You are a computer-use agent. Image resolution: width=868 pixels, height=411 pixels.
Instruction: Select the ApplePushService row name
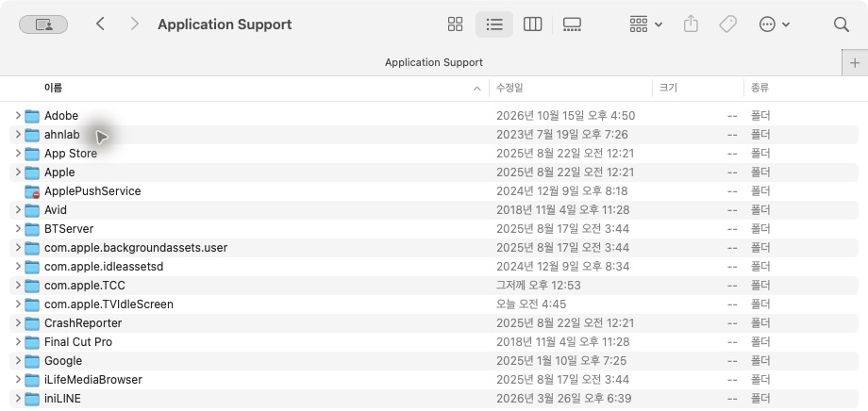tap(92, 190)
